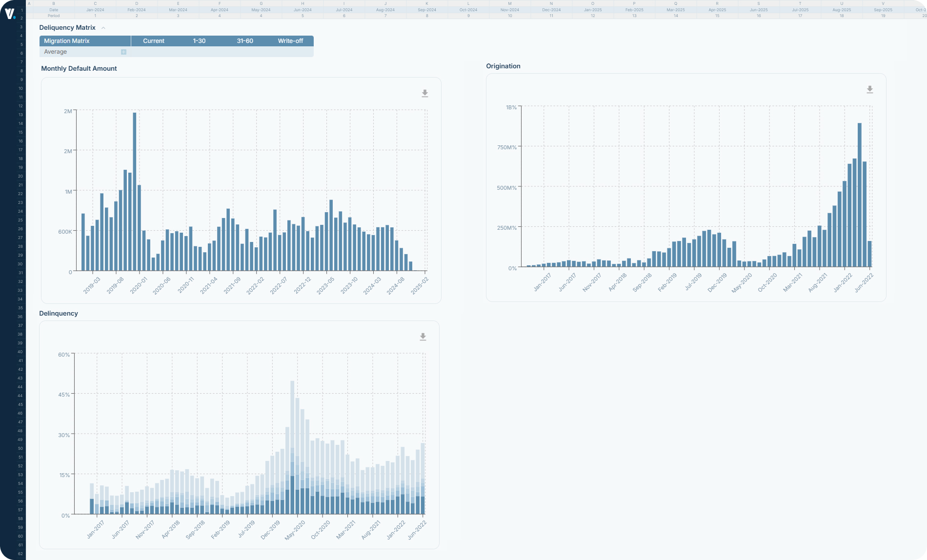Click the V logo in the sidebar

point(10,13)
